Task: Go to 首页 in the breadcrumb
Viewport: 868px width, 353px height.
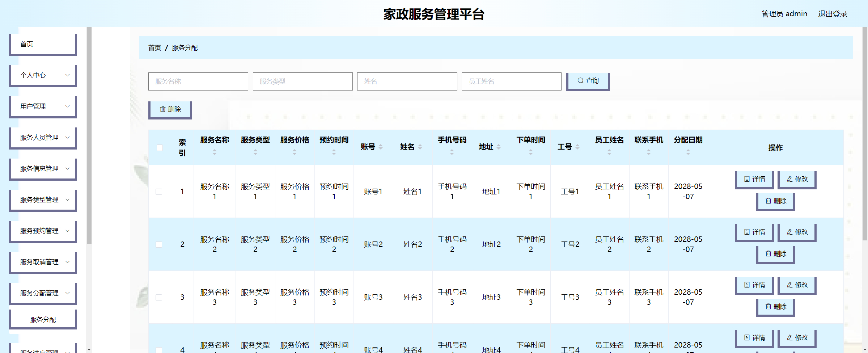Action: (154, 48)
